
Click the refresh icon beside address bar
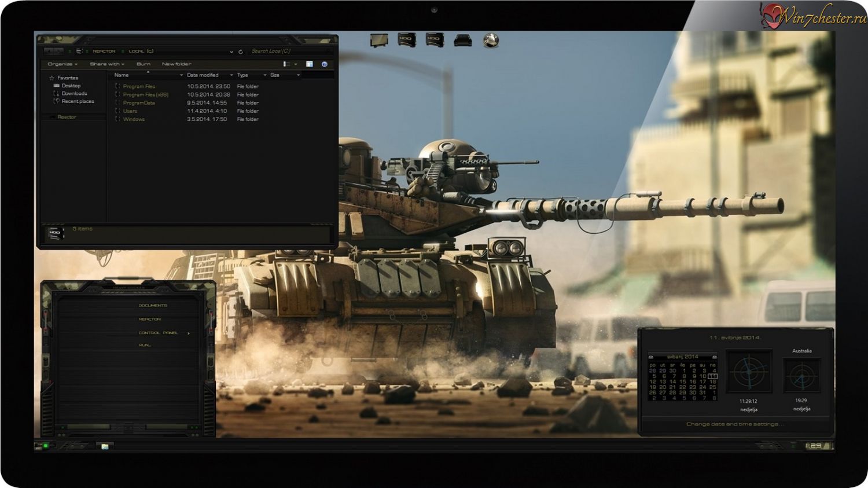point(241,52)
